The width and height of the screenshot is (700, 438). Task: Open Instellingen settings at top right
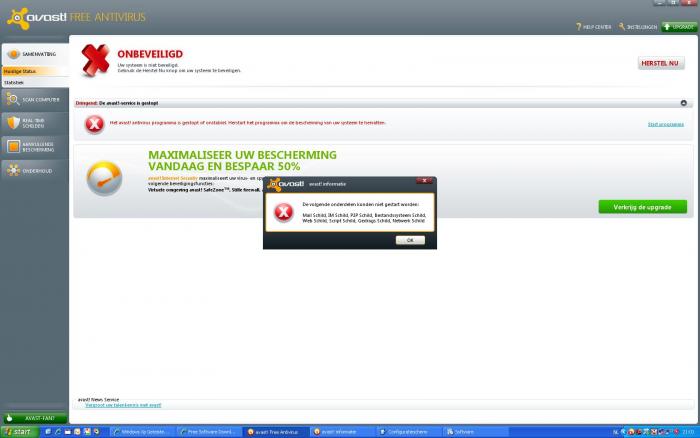[x=638, y=27]
